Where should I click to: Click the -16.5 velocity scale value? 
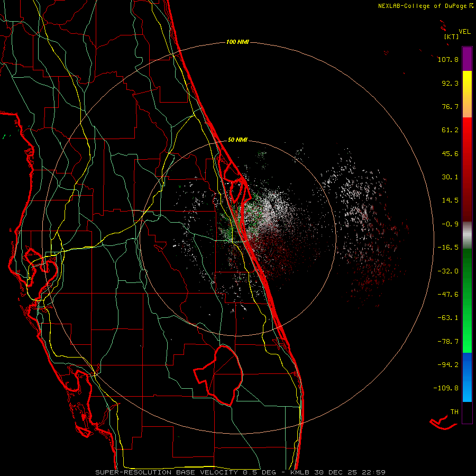pos(448,248)
